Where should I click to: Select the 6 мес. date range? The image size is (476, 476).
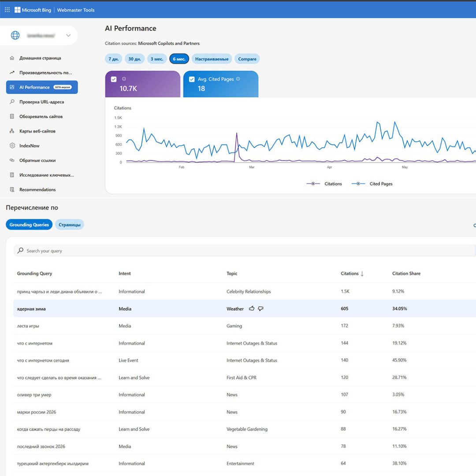[179, 59]
